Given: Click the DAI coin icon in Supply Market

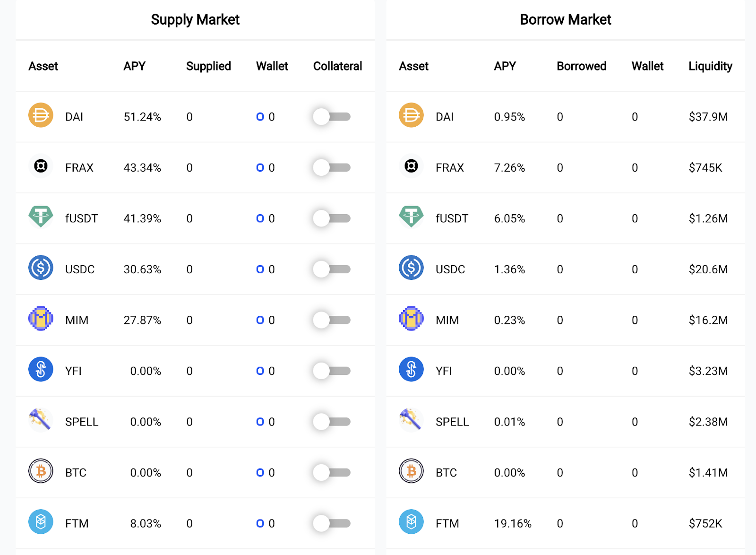Looking at the screenshot, I should pyautogui.click(x=41, y=115).
